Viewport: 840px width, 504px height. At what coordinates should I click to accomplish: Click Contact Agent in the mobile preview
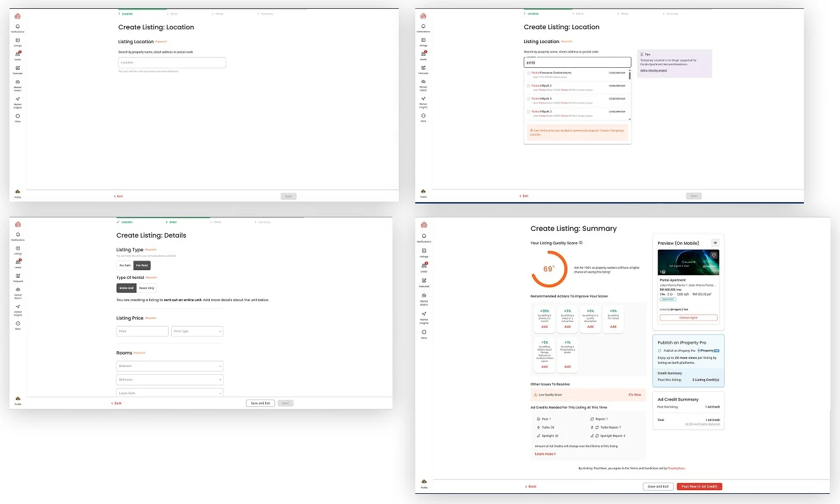(688, 318)
